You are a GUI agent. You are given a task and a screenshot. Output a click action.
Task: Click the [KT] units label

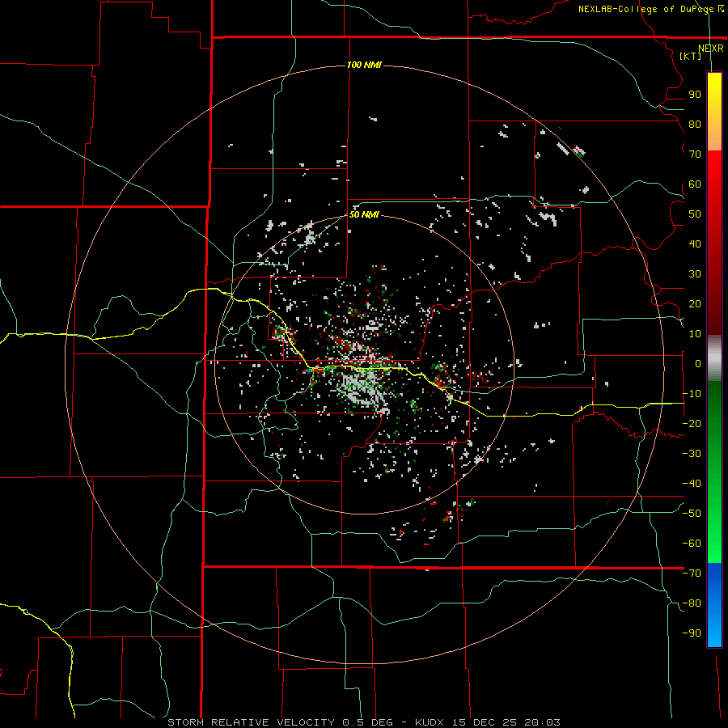(x=691, y=56)
